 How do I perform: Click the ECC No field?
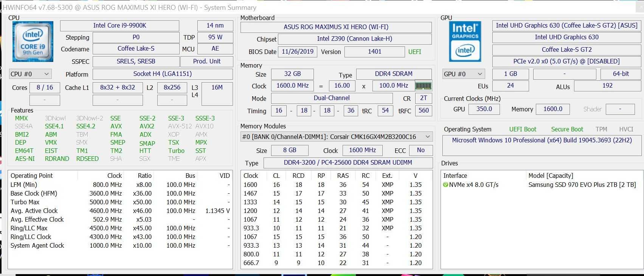coord(421,150)
